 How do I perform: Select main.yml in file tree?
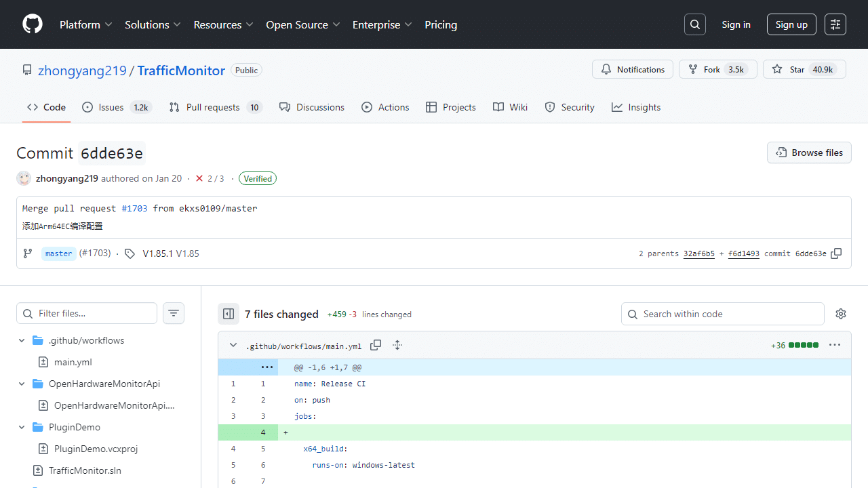pos(73,362)
